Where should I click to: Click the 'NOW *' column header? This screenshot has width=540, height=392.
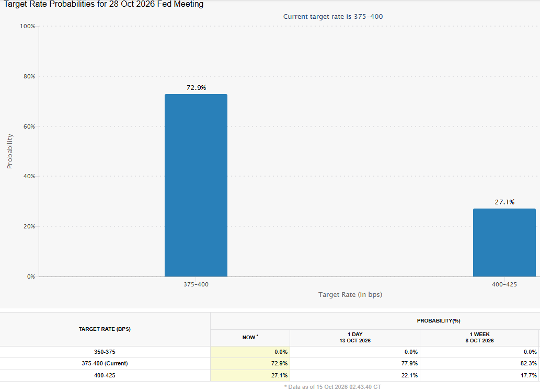click(x=250, y=338)
